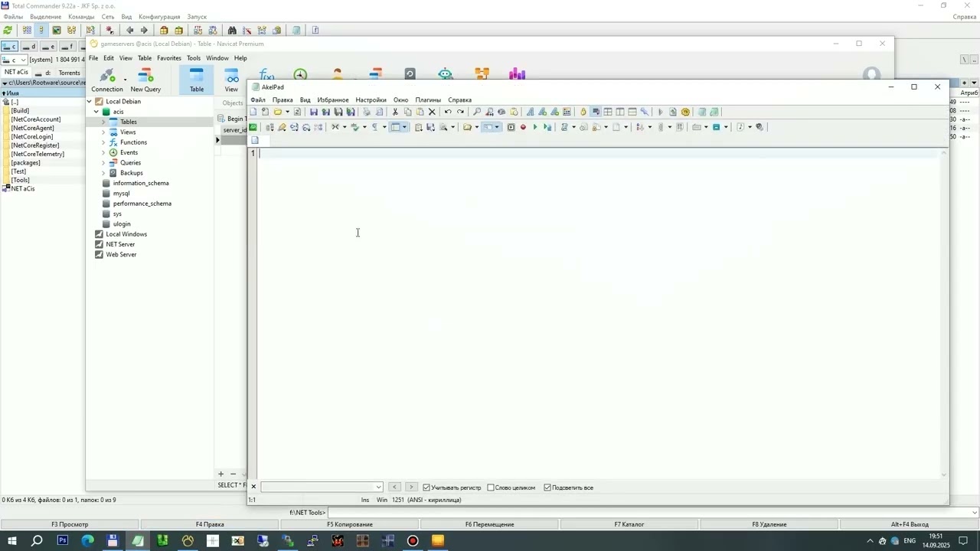Open the Open-file dropdown arrow in AkelPad

point(287,112)
